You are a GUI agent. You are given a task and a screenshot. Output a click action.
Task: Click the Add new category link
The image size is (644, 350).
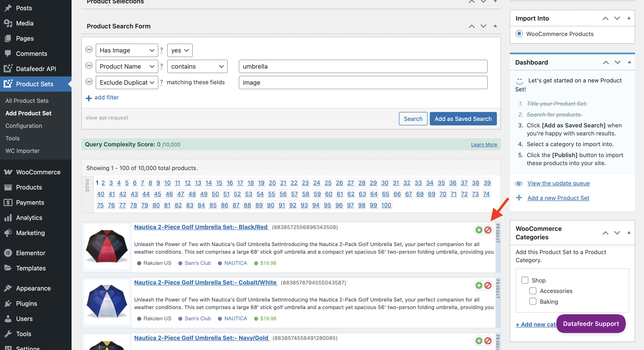[x=536, y=324]
